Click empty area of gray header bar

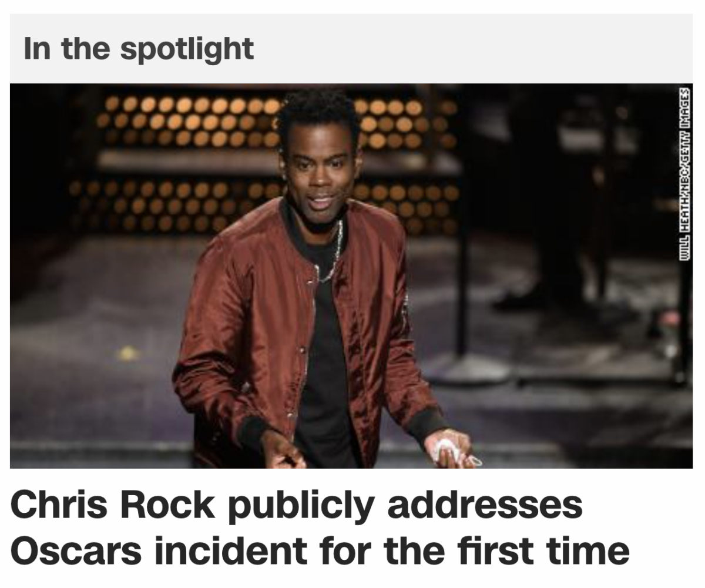pyautogui.click(x=470, y=48)
